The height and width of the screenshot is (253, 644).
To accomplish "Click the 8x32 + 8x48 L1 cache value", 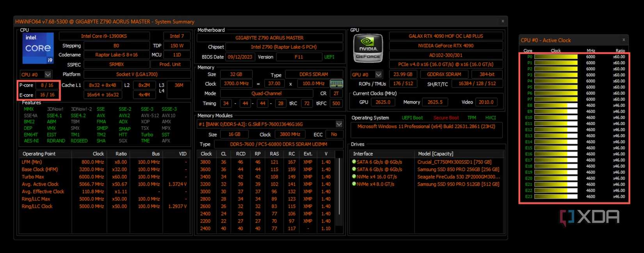I will point(102,85).
